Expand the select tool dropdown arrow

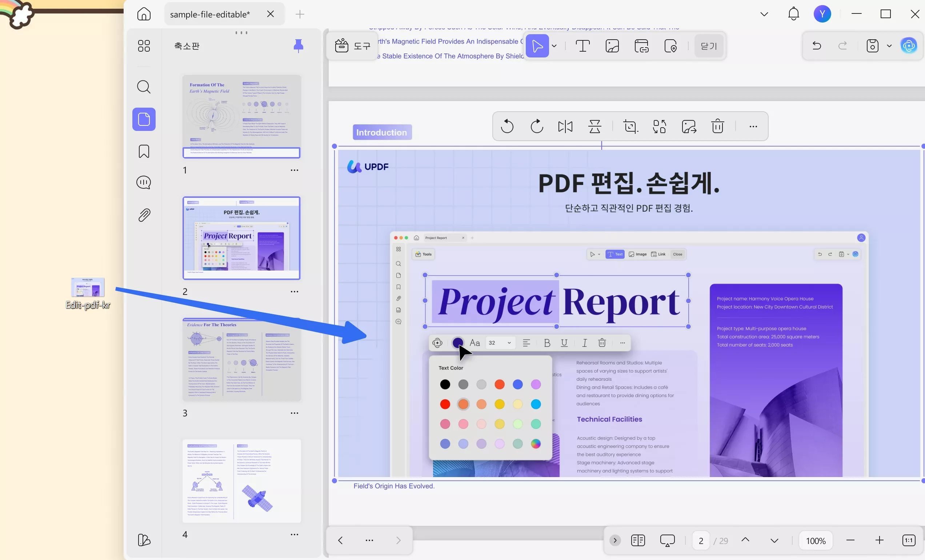click(x=554, y=46)
